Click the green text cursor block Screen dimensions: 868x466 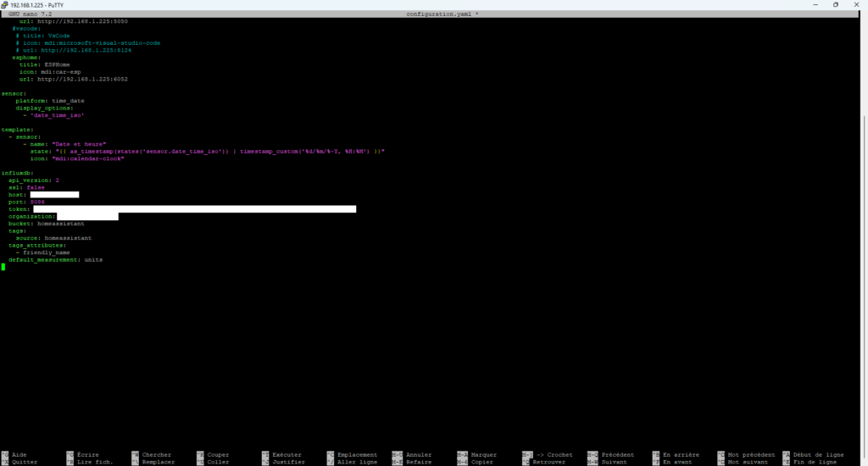click(3, 267)
